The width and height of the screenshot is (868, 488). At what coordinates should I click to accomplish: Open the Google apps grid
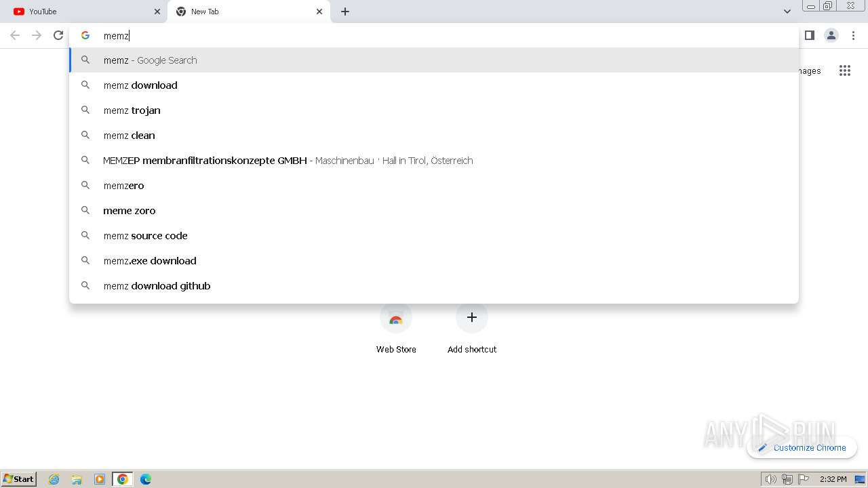point(845,70)
